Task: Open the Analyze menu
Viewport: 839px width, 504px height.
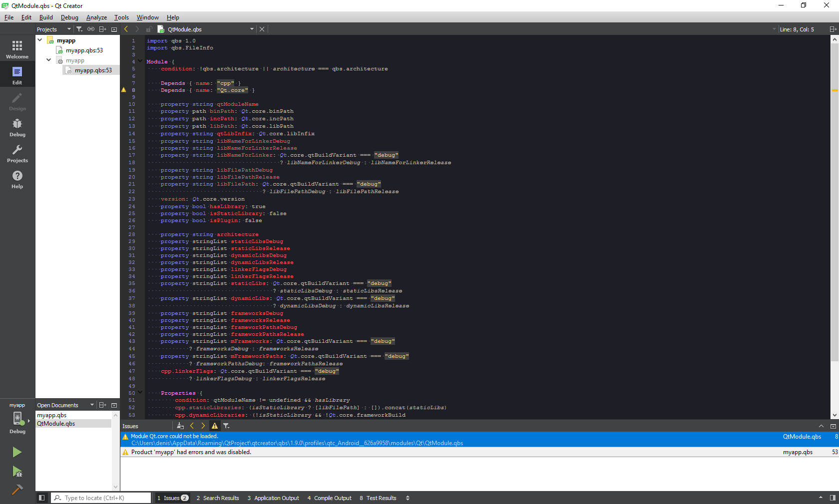Action: click(x=96, y=17)
